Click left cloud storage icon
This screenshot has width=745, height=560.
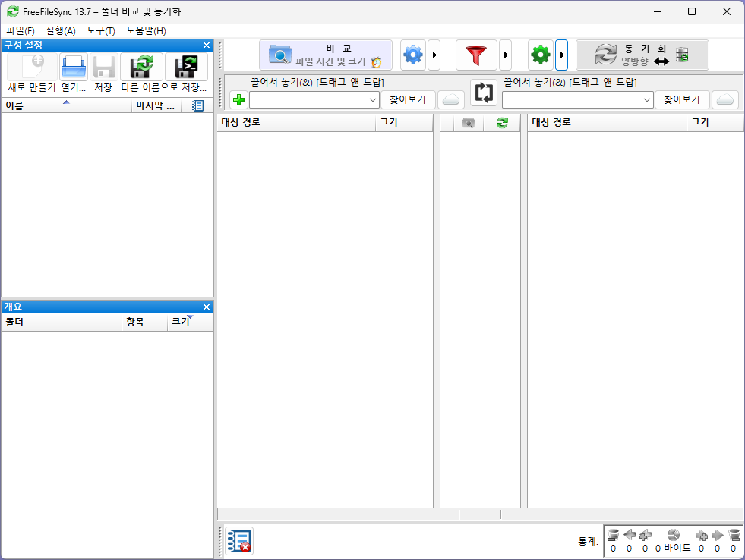coord(451,99)
